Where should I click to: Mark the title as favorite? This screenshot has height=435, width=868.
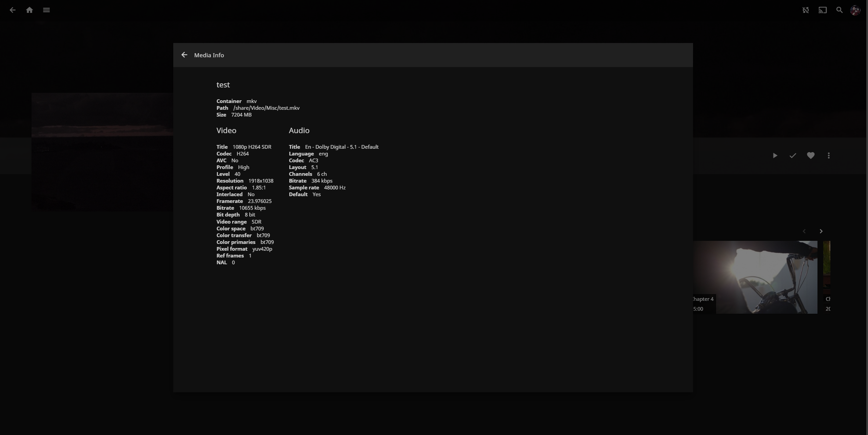coord(810,155)
